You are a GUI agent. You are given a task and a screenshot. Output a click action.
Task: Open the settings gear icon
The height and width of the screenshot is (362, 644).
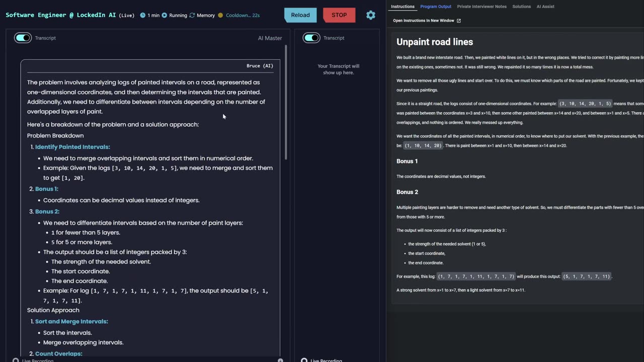(x=371, y=15)
